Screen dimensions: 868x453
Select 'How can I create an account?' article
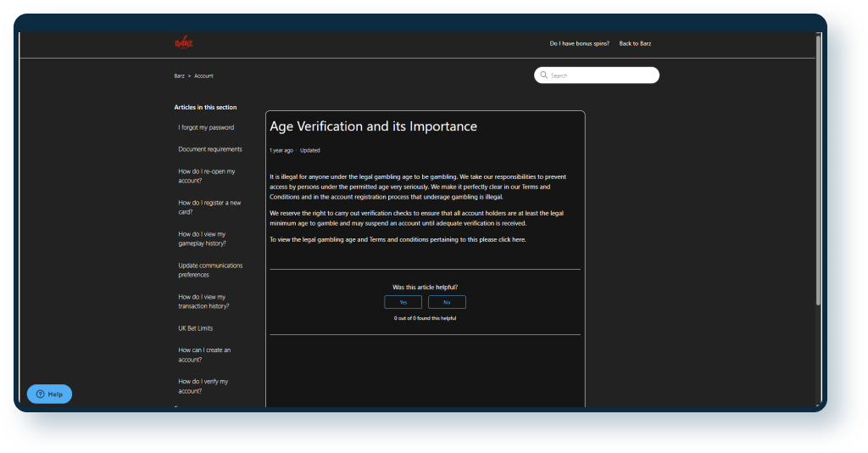point(204,355)
